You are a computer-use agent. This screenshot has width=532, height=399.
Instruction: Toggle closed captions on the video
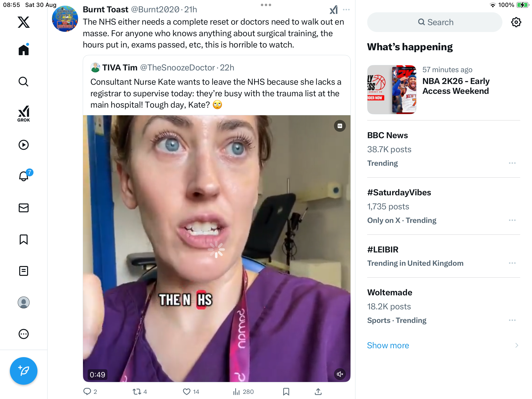pos(340,126)
